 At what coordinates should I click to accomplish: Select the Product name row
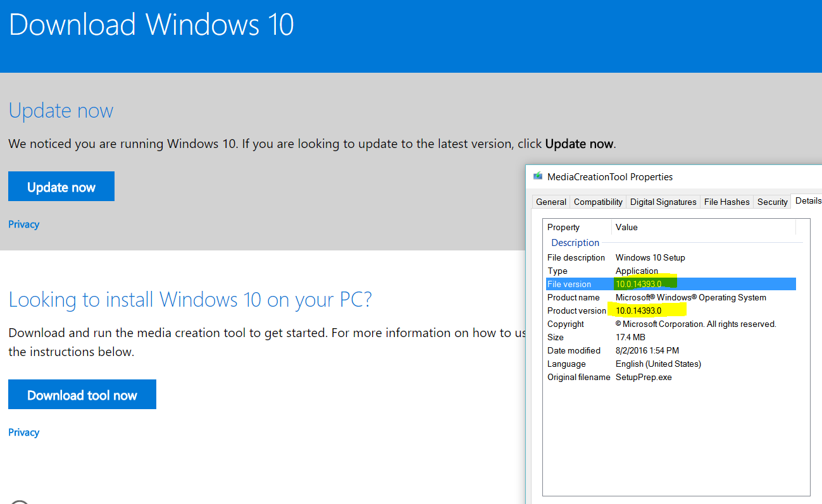[x=671, y=297]
